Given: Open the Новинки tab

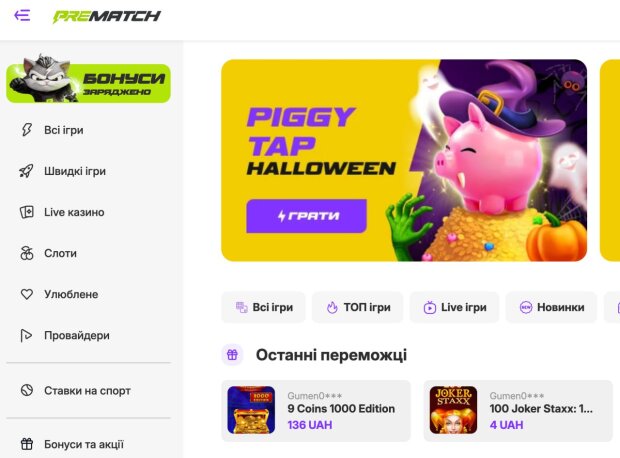Looking at the screenshot, I should pyautogui.click(x=551, y=307).
